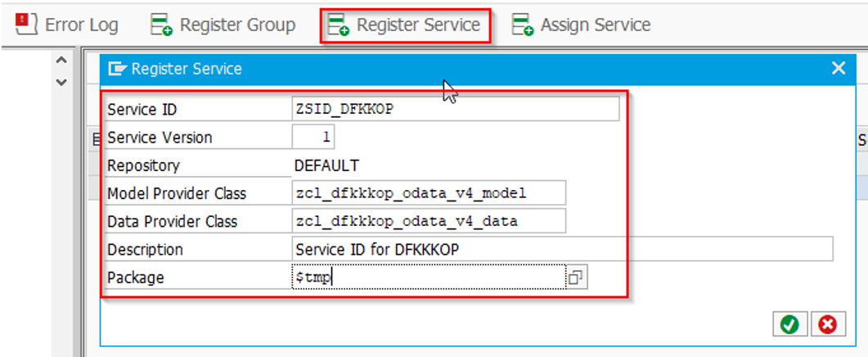Focus the Service ID input field
The width and height of the screenshot is (868, 357).
455,110
